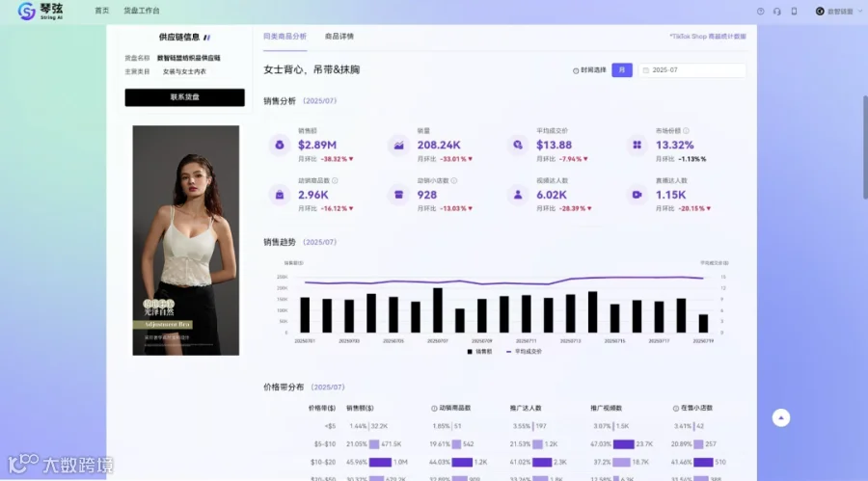868x481 pixels.
Task: Click the grid icon for 市场份额
Action: (x=637, y=145)
